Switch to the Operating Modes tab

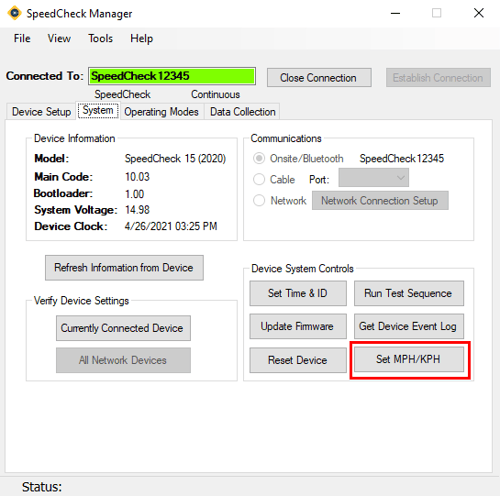tap(161, 111)
